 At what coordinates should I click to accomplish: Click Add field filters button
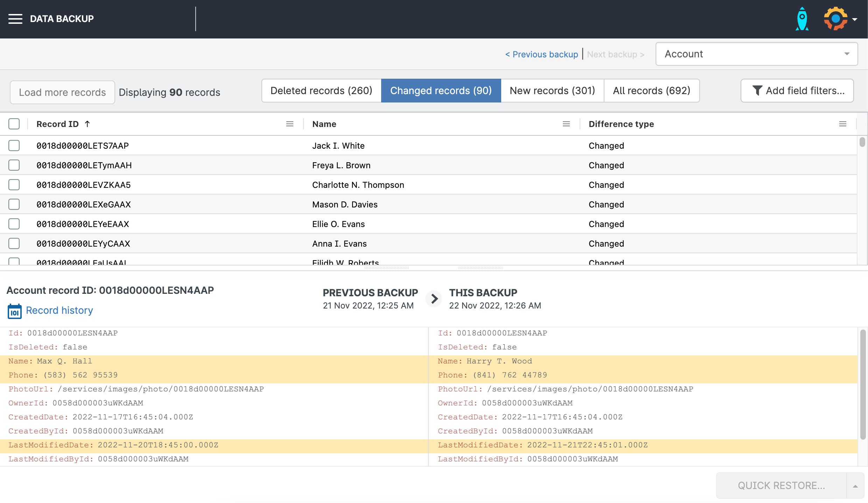tap(797, 91)
